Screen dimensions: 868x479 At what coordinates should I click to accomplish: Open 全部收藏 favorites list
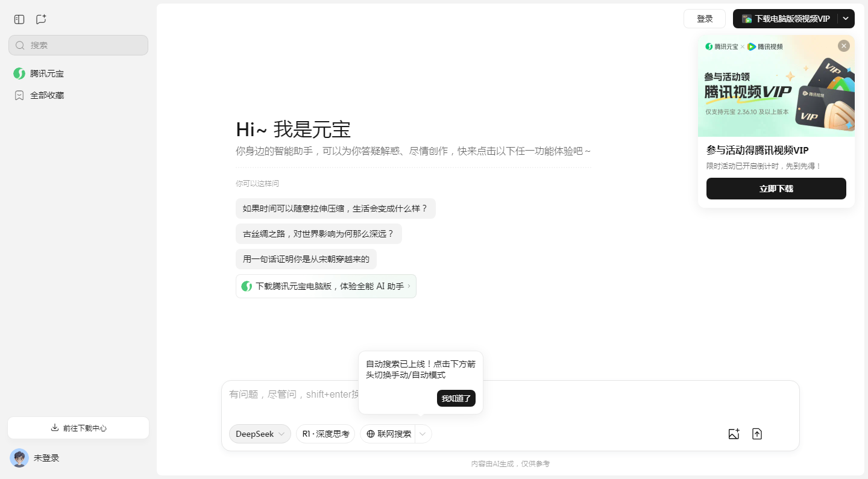point(46,95)
